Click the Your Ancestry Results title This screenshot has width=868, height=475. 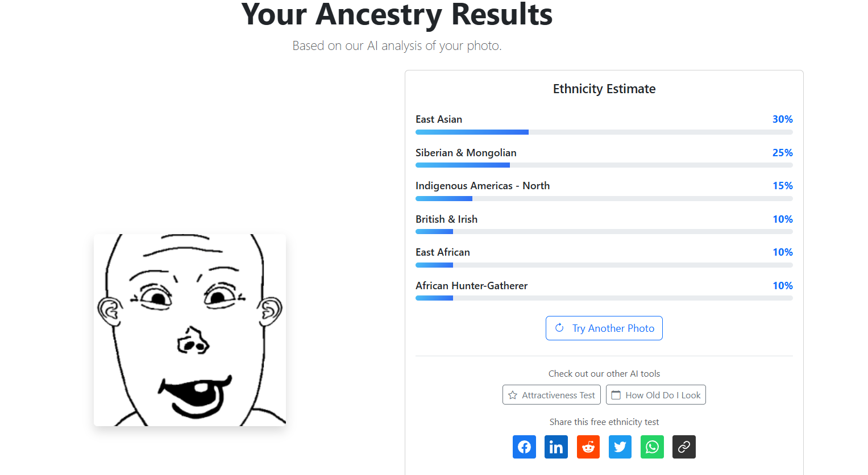click(397, 15)
